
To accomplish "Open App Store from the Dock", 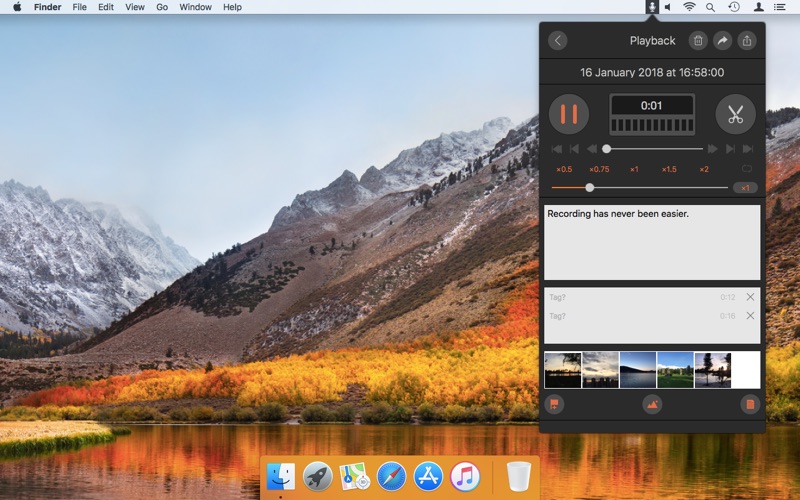I will 428,477.
